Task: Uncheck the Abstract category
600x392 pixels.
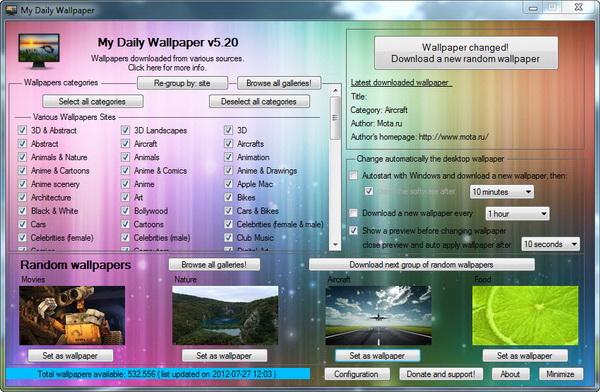Action: (x=23, y=144)
